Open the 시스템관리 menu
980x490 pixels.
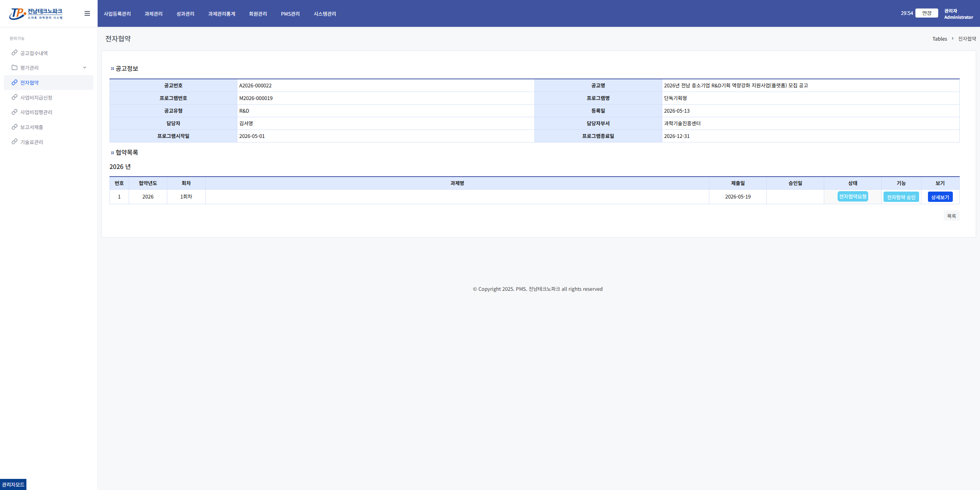click(325, 14)
